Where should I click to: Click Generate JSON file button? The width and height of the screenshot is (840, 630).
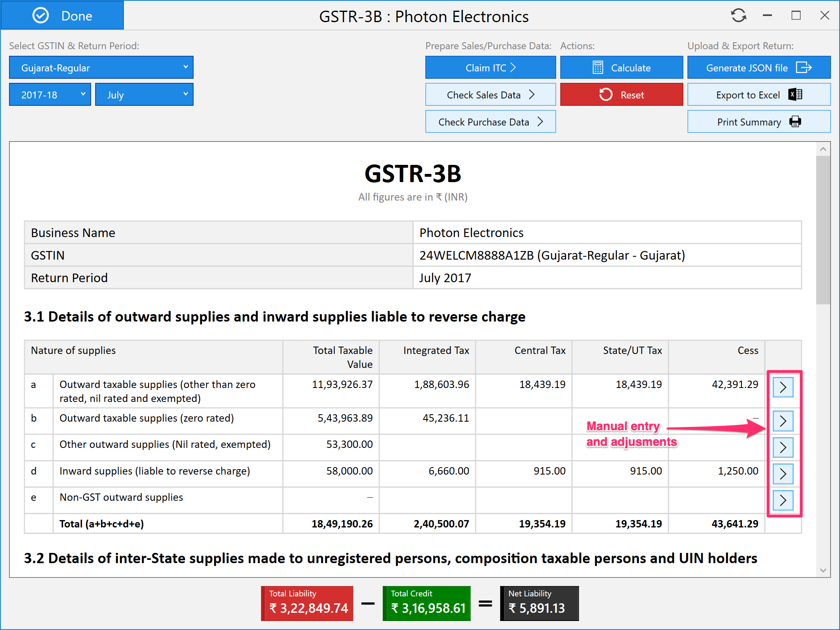(x=759, y=68)
